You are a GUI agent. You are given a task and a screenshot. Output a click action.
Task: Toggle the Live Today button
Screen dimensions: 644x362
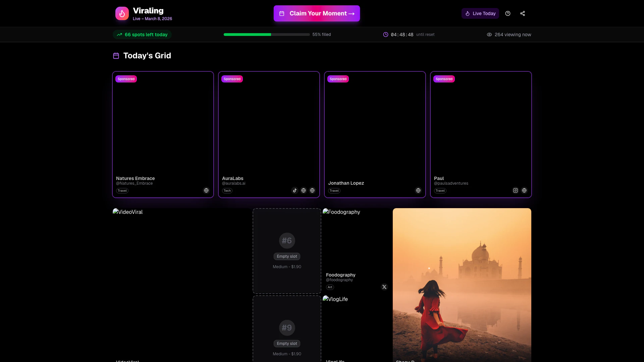[480, 13]
